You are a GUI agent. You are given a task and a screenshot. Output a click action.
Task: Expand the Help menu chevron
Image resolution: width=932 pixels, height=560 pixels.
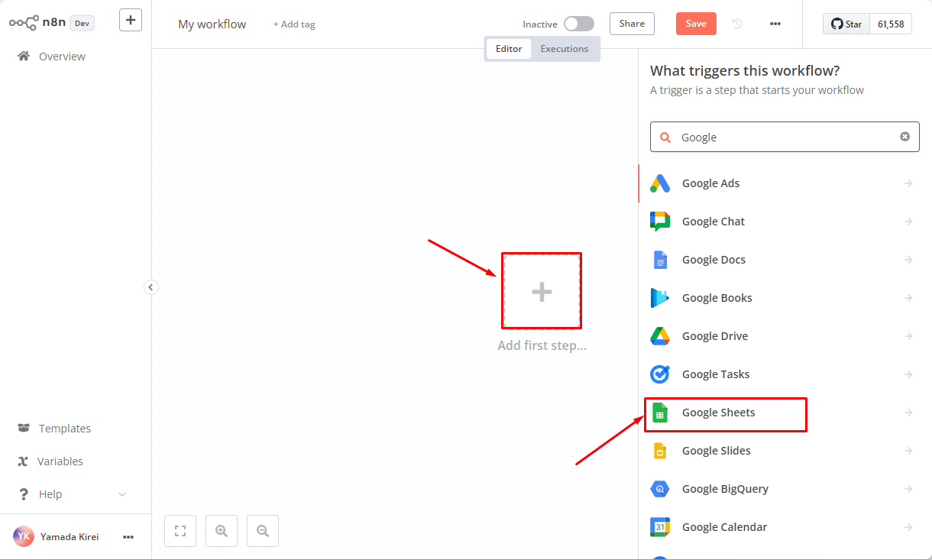pyautogui.click(x=122, y=494)
